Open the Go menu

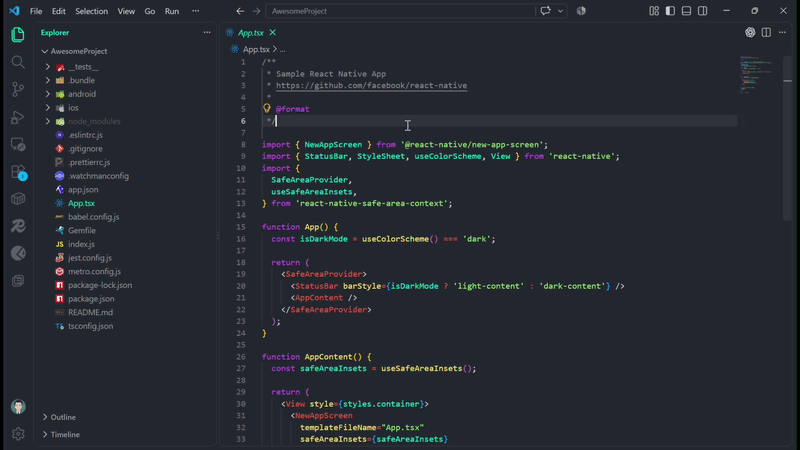click(x=149, y=11)
